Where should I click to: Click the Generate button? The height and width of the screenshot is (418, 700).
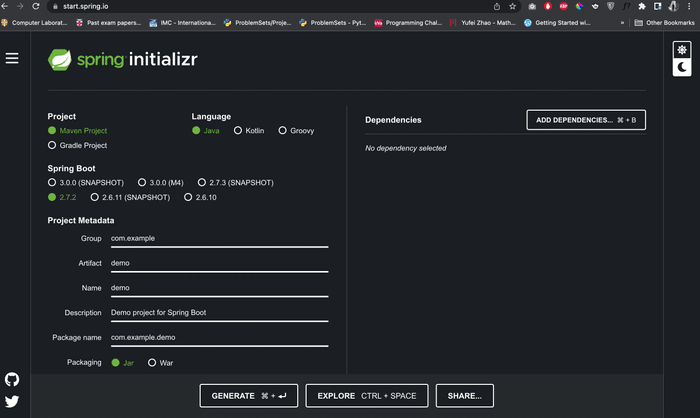click(x=249, y=396)
